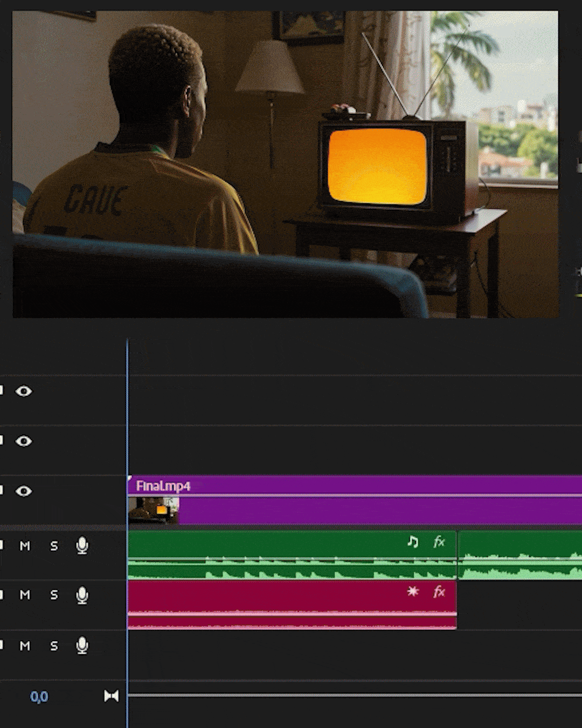Solo the track holding the green audio clips
582x728 pixels.
(x=54, y=546)
